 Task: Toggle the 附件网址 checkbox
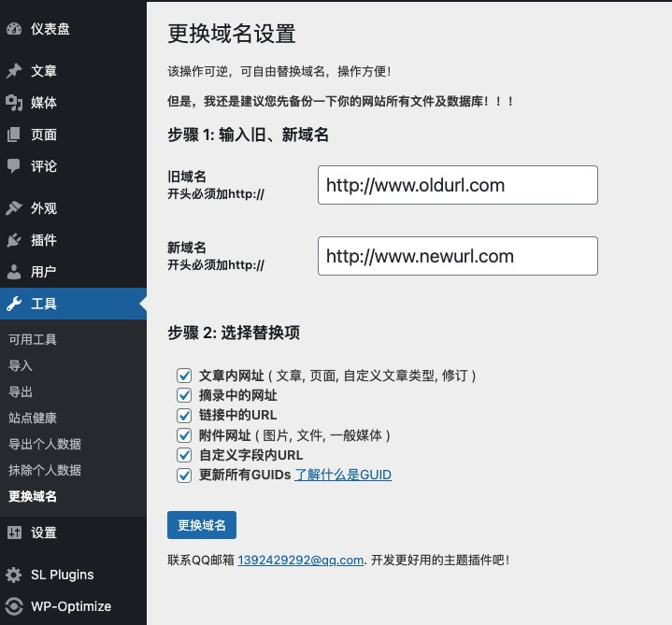coord(184,435)
